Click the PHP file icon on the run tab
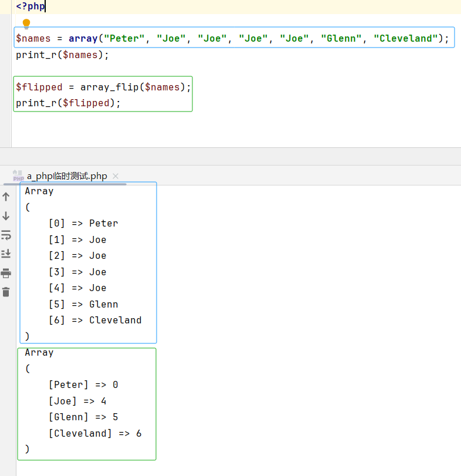 [18, 175]
